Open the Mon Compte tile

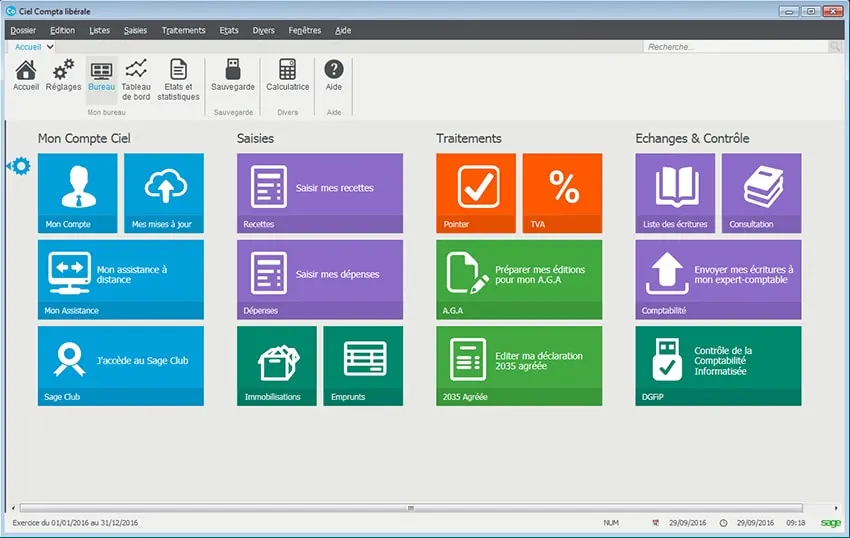[x=78, y=193]
